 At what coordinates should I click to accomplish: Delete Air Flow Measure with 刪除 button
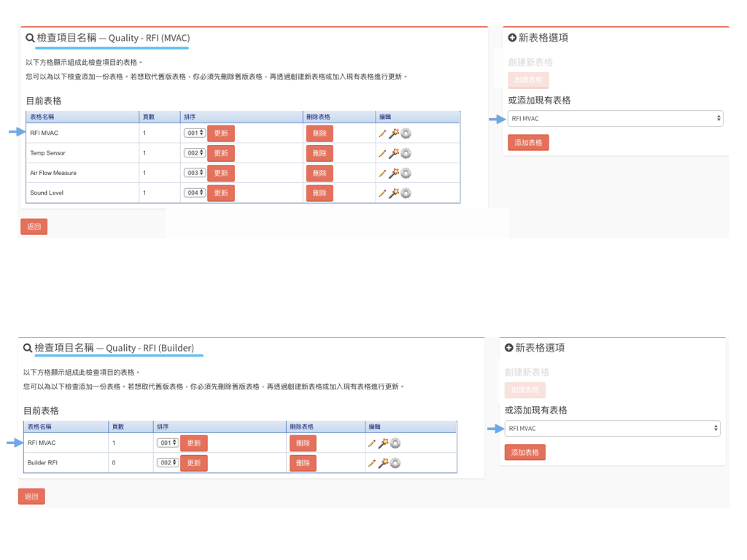click(x=320, y=174)
